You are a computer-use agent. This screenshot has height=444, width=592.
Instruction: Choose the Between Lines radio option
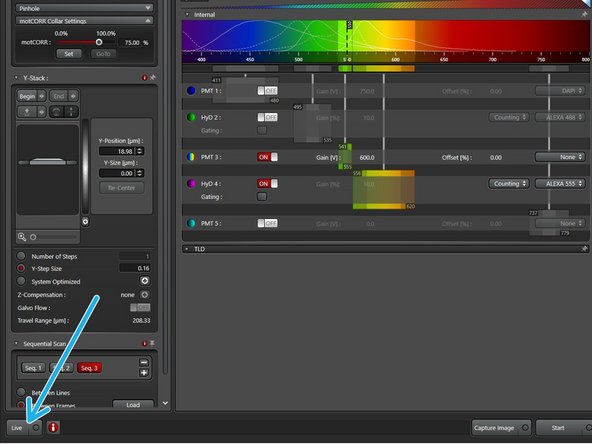point(21,392)
